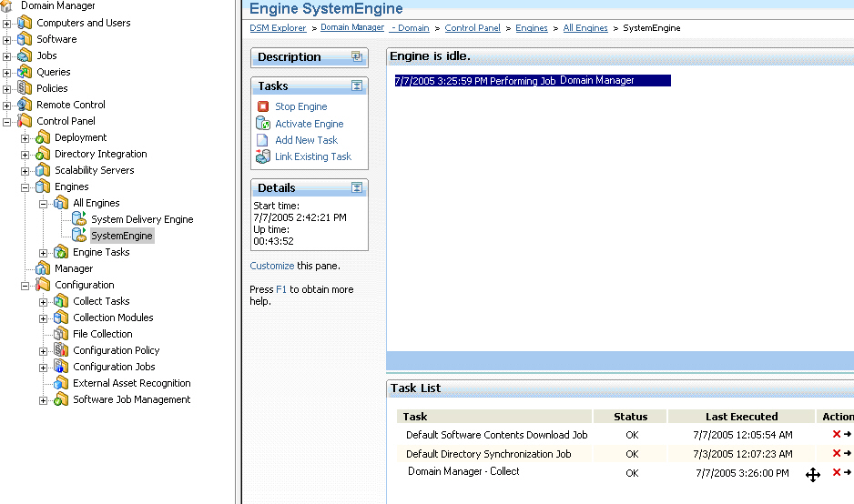854x504 pixels.
Task: Collapse the Control Panel tree node
Action: [x=6, y=122]
